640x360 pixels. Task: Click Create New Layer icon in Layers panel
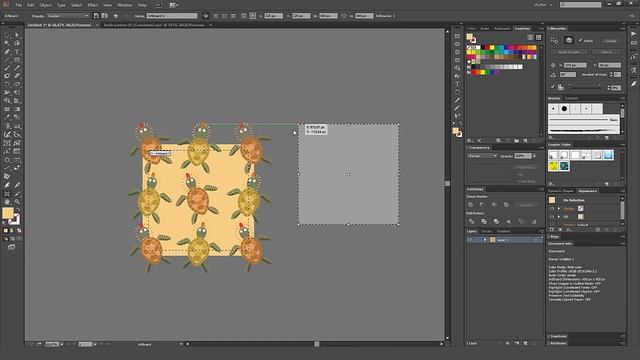pos(525,344)
